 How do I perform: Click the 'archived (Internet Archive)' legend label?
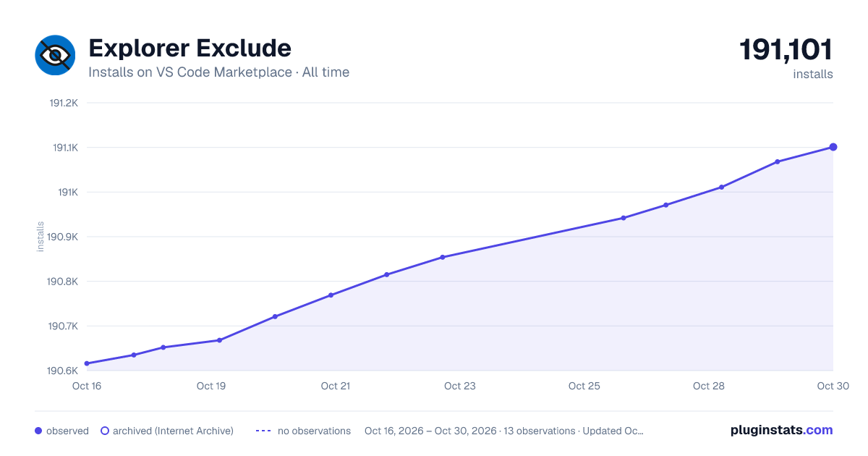click(x=173, y=431)
